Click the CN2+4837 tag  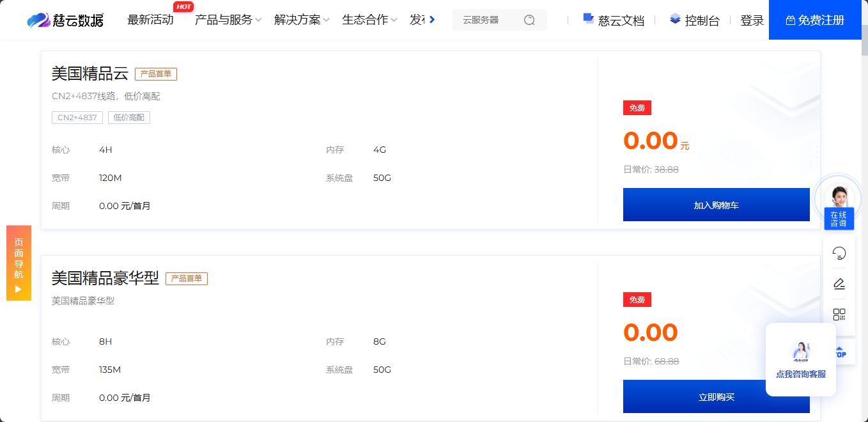click(x=77, y=118)
